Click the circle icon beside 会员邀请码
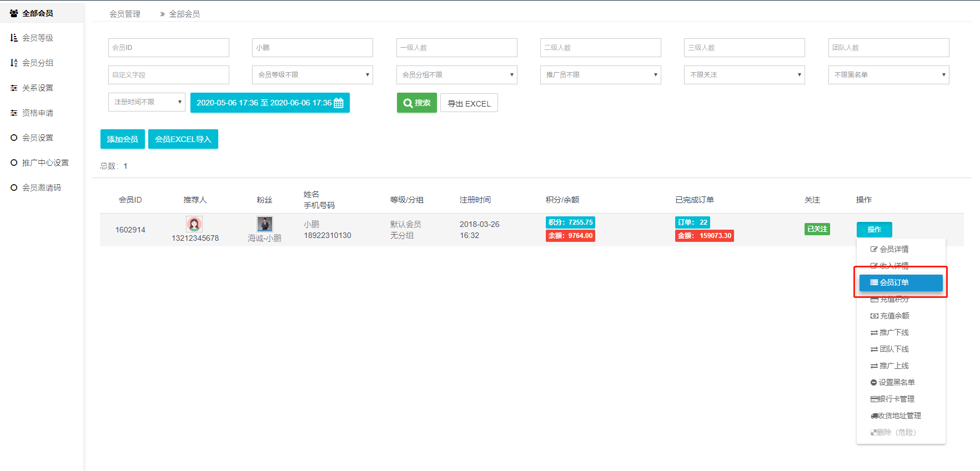The width and height of the screenshot is (980, 471). 14,188
